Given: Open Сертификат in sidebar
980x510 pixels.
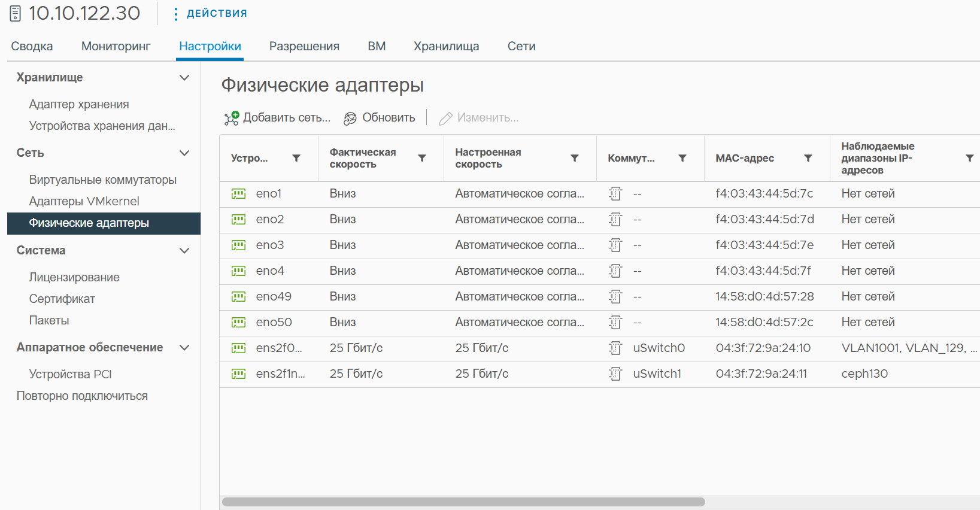Looking at the screenshot, I should (x=62, y=299).
